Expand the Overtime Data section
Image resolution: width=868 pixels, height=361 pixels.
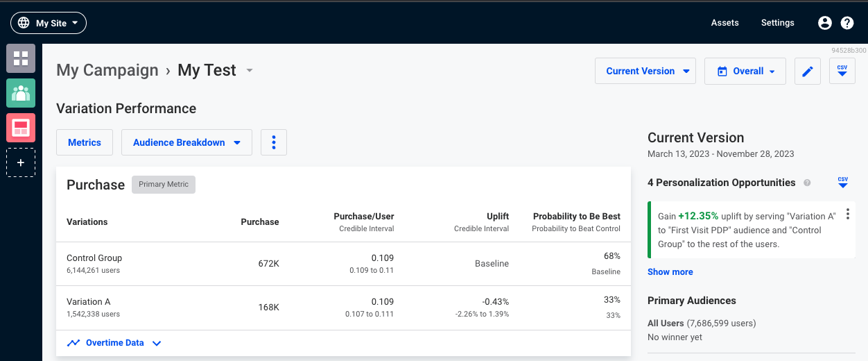(x=114, y=343)
